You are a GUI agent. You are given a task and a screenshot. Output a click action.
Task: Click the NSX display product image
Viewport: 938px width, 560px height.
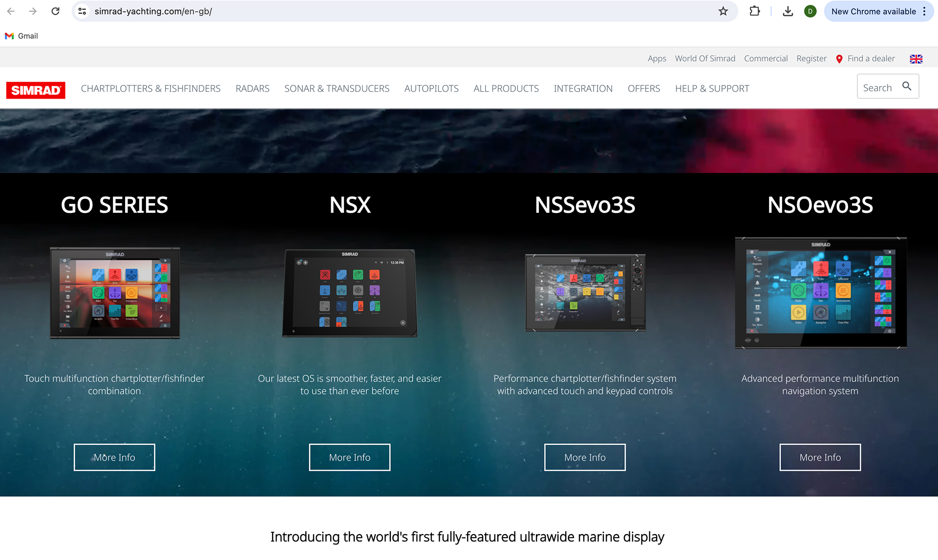[350, 293]
